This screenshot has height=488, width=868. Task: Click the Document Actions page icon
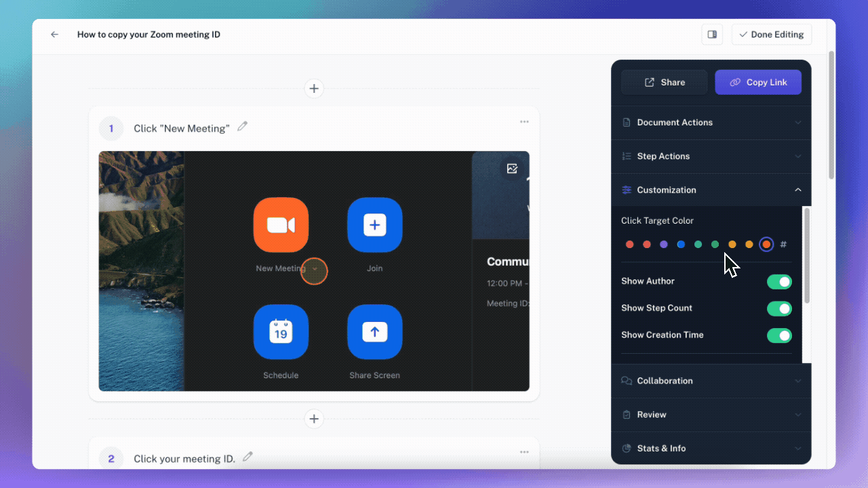click(x=627, y=123)
